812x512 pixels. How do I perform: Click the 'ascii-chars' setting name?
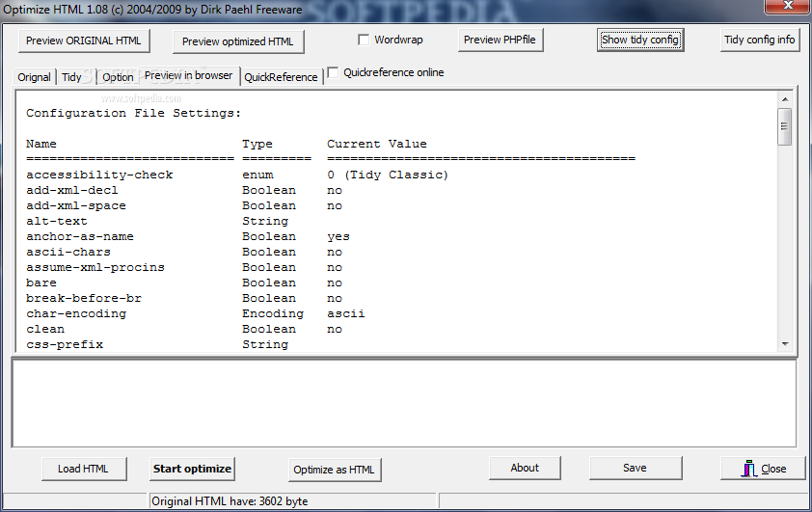coord(68,252)
